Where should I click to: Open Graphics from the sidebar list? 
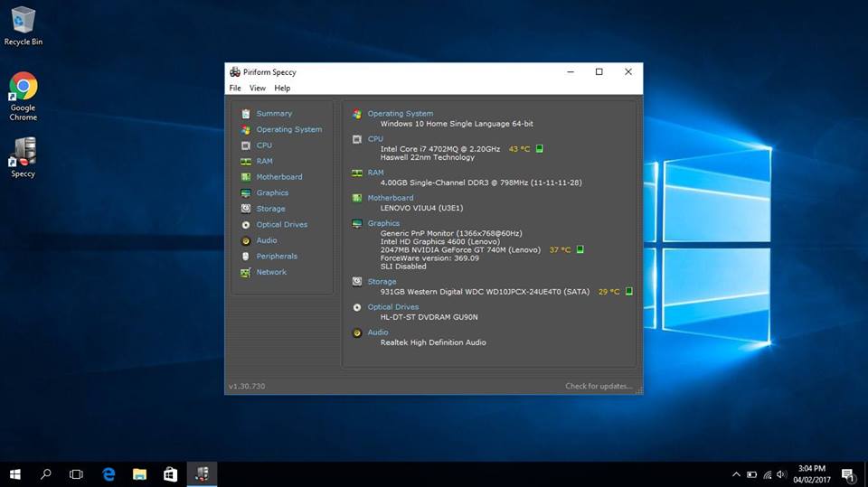pyautogui.click(x=272, y=193)
